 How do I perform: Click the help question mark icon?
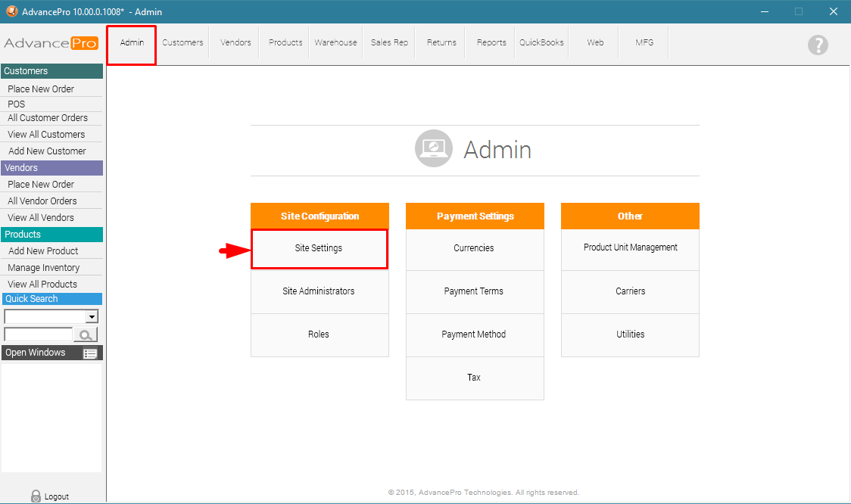(817, 45)
